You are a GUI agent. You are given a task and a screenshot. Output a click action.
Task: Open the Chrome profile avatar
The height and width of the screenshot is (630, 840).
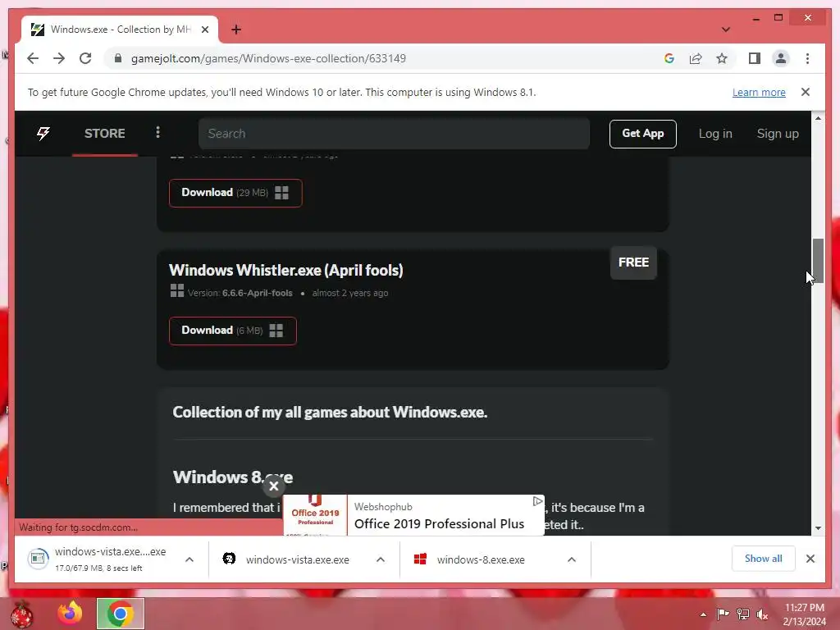tap(781, 58)
